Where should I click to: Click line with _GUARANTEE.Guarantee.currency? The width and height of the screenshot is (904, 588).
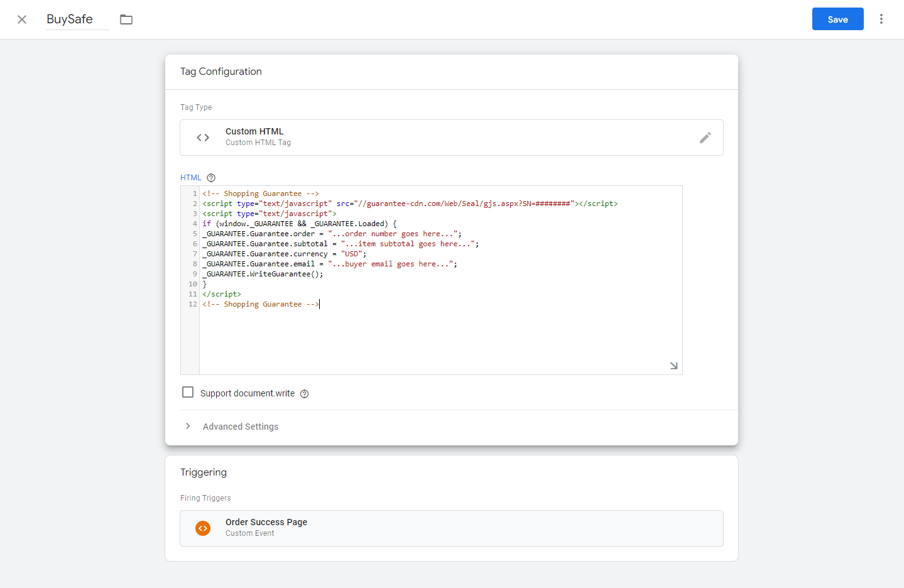284,254
